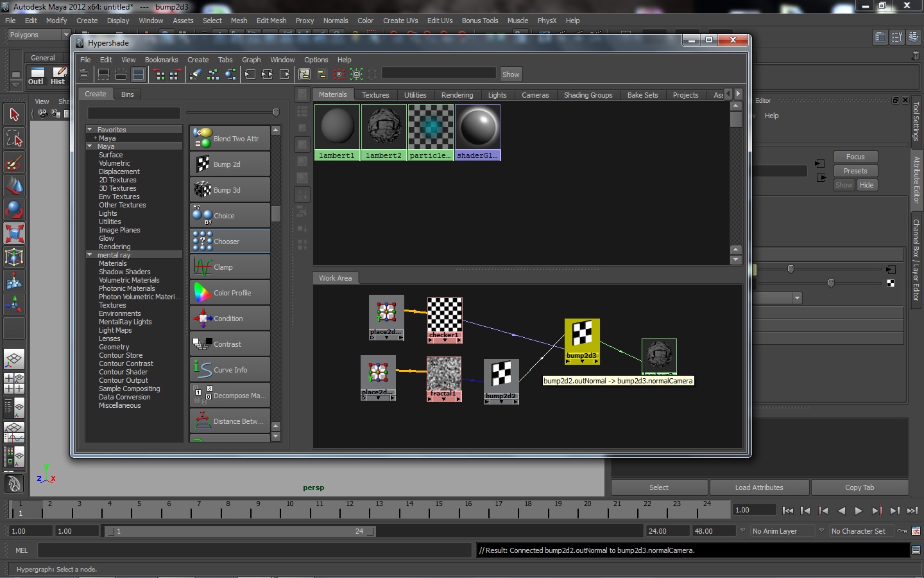Viewport: 924px width, 578px height.
Task: Play the timeline forward
Action: click(x=859, y=511)
